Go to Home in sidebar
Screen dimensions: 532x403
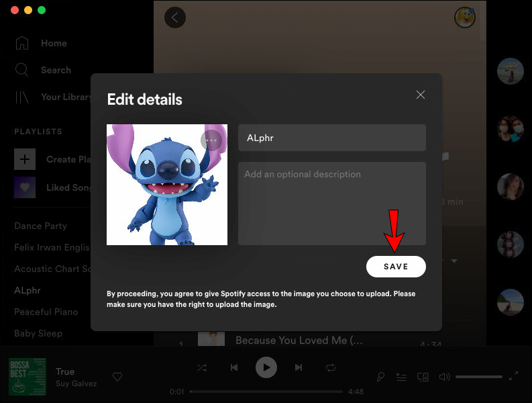tap(54, 43)
